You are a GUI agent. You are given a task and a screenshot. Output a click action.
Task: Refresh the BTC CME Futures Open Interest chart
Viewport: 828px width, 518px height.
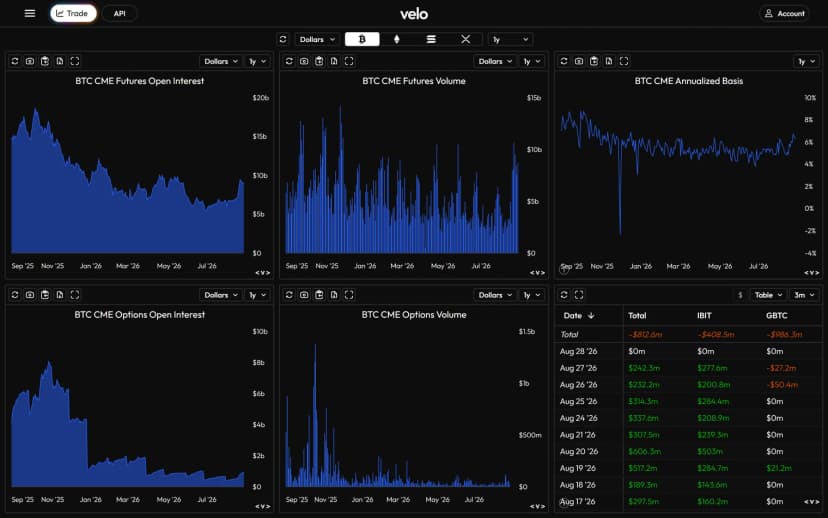pyautogui.click(x=15, y=61)
